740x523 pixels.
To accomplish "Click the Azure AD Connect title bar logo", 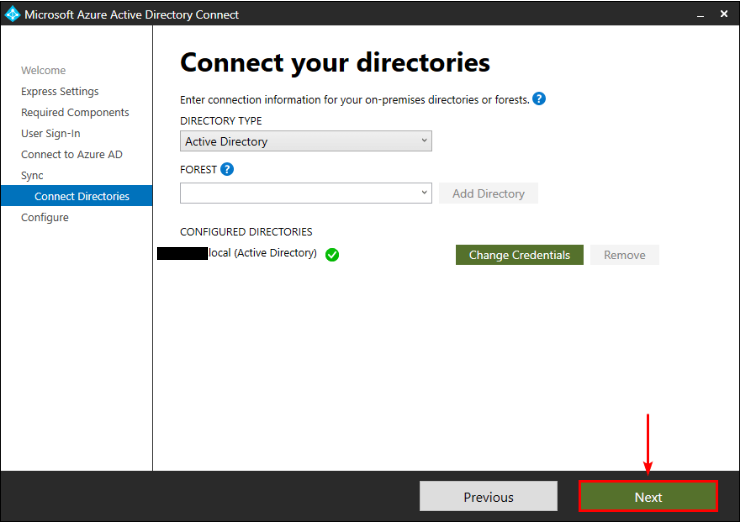I will (x=12, y=14).
